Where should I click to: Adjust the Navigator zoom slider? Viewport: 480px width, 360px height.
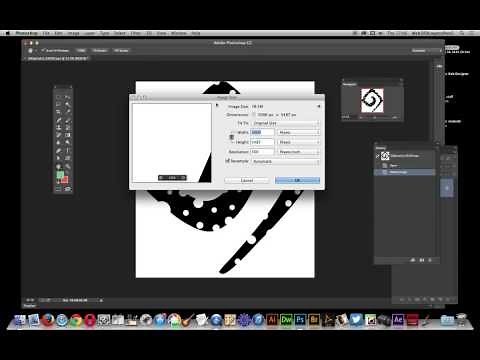(x=375, y=117)
